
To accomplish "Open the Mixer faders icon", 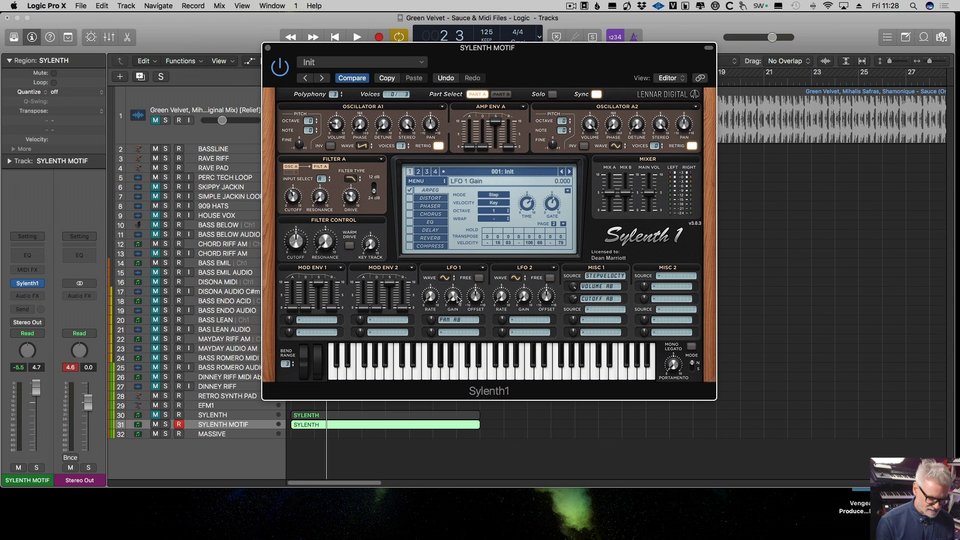I will (109, 37).
